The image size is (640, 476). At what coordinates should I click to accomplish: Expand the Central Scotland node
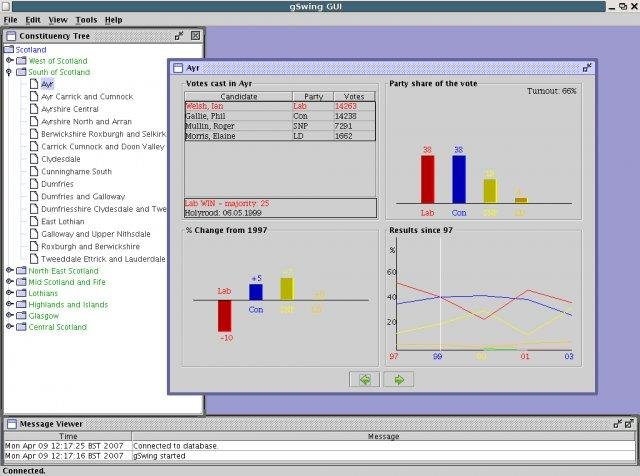coord(9,327)
